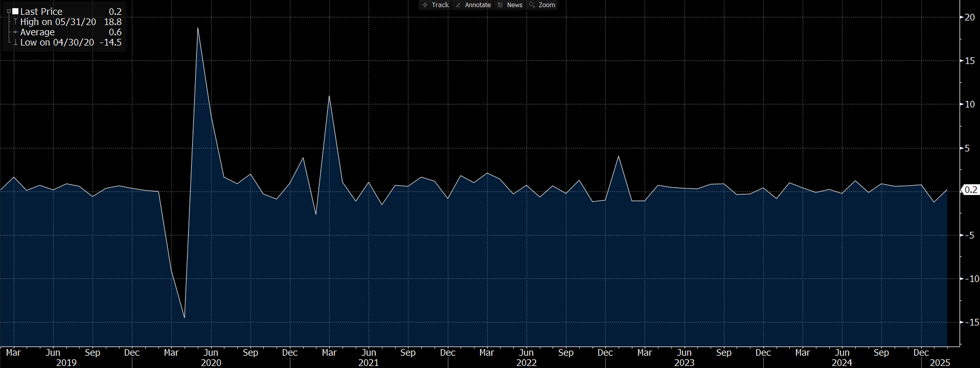Show News on the chart

pos(510,5)
